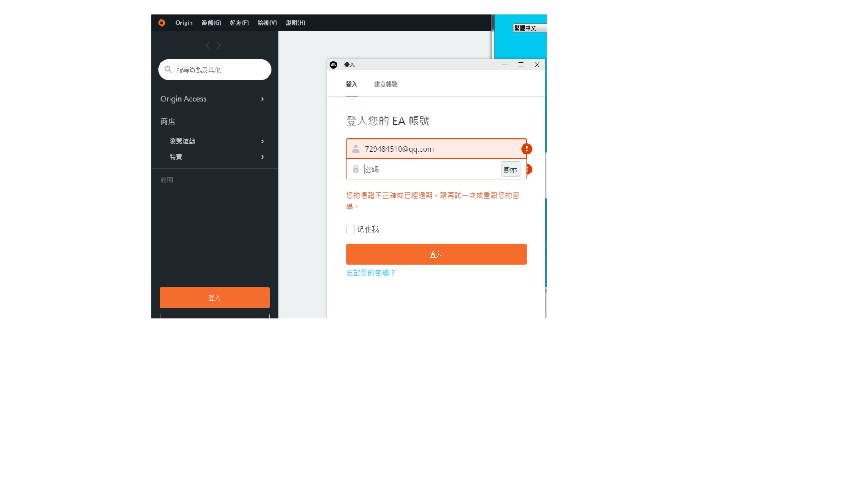The height and width of the screenshot is (497, 868).
Task: Expand the 特賣 submenu arrow
Action: [262, 157]
